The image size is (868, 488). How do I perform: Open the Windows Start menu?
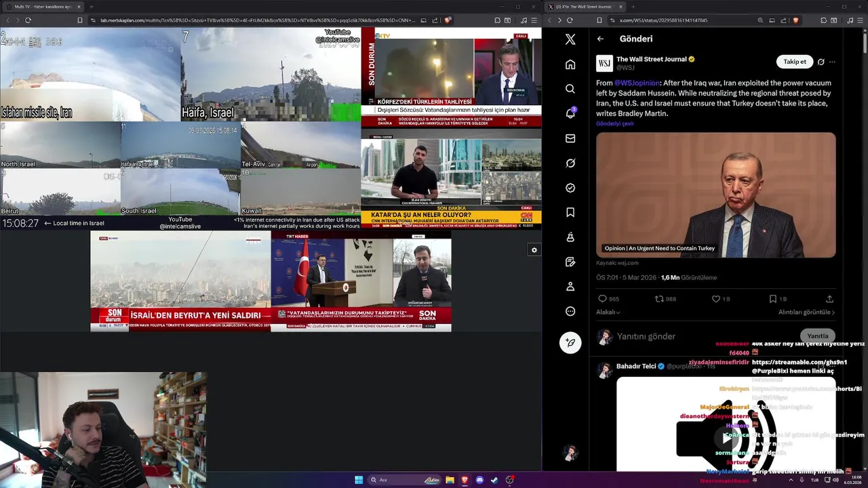359,480
